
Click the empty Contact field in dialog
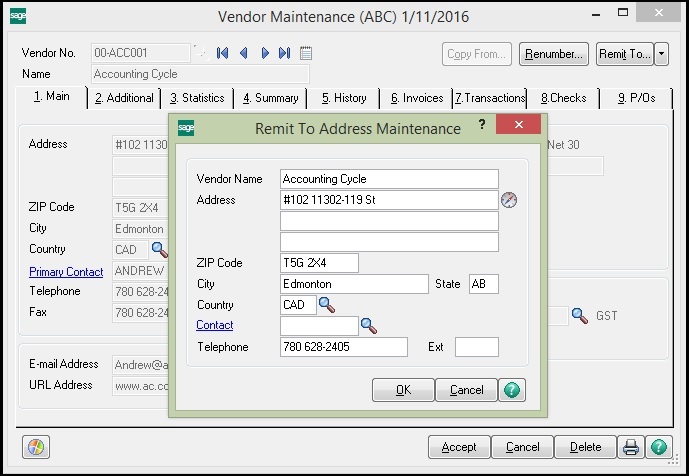tap(319, 326)
